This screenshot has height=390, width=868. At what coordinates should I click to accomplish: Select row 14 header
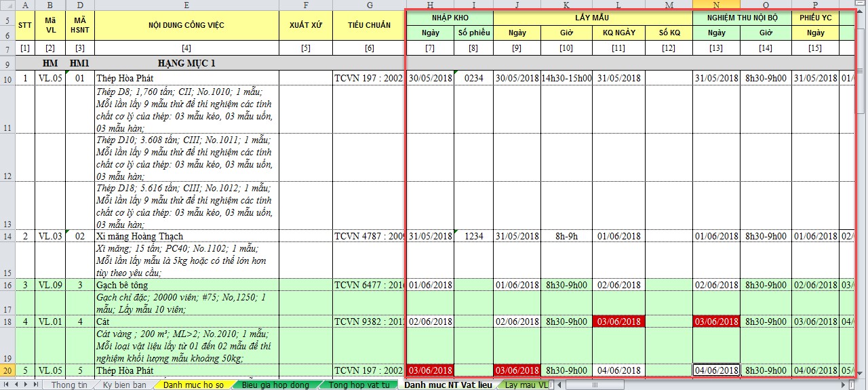(x=6, y=236)
